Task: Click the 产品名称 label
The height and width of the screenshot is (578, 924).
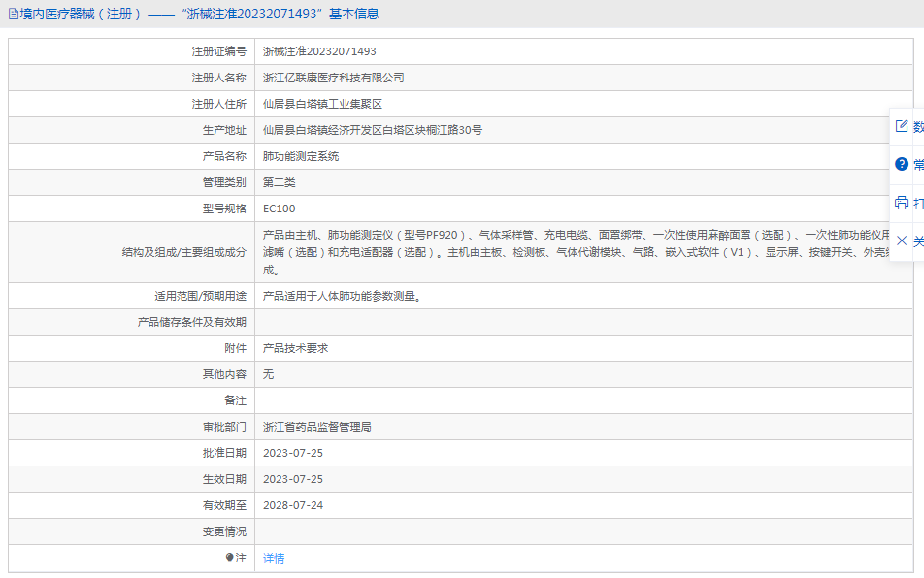Action: (224, 156)
